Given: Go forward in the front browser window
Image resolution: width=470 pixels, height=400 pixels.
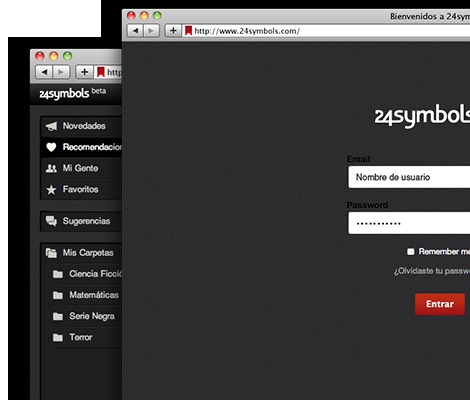Looking at the screenshot, I should coord(151,31).
